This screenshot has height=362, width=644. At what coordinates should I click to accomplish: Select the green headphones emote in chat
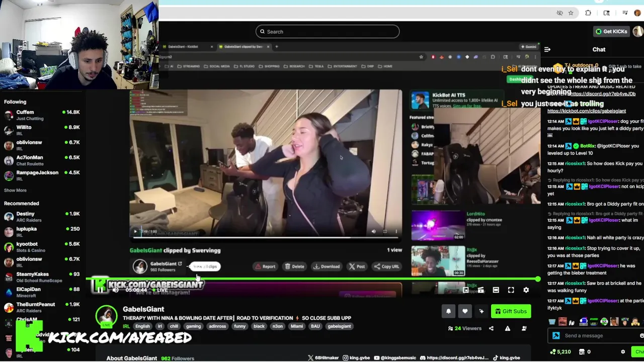coord(604,322)
